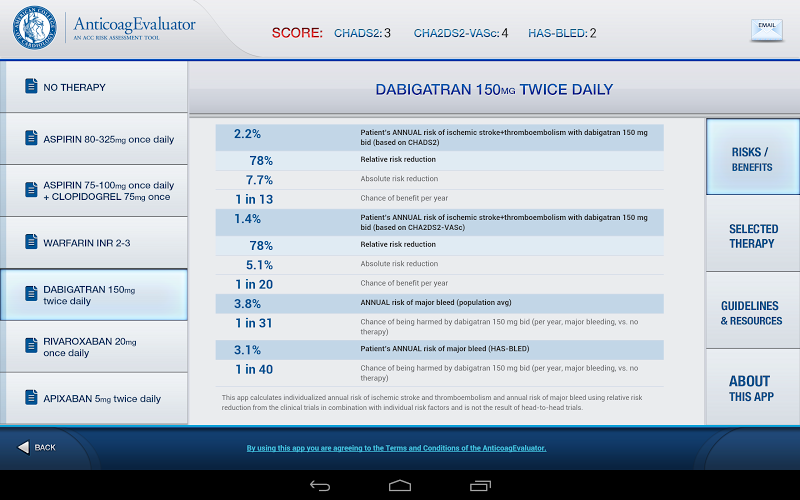The image size is (800, 500).
Task: Choose Aspirin 75-100mg plus Clopidogrel therapy
Action: [94, 191]
